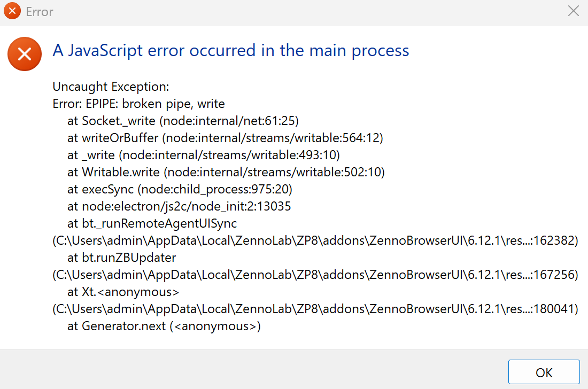
Task: Click the 'at bt._runRemoteAgentUISync' line
Action: point(152,223)
